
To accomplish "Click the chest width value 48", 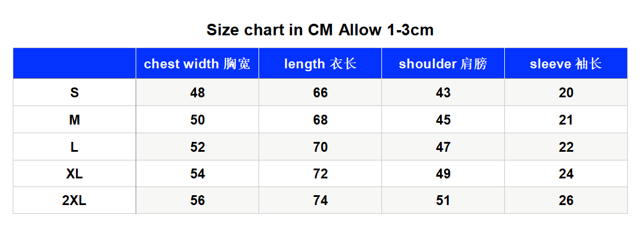I will click(x=197, y=93).
